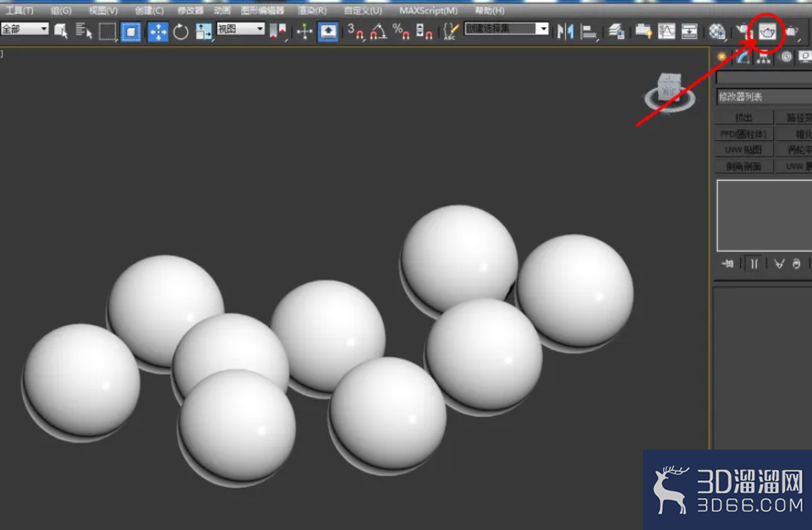
Task: Open the 组(G) menu
Action: coord(61,10)
